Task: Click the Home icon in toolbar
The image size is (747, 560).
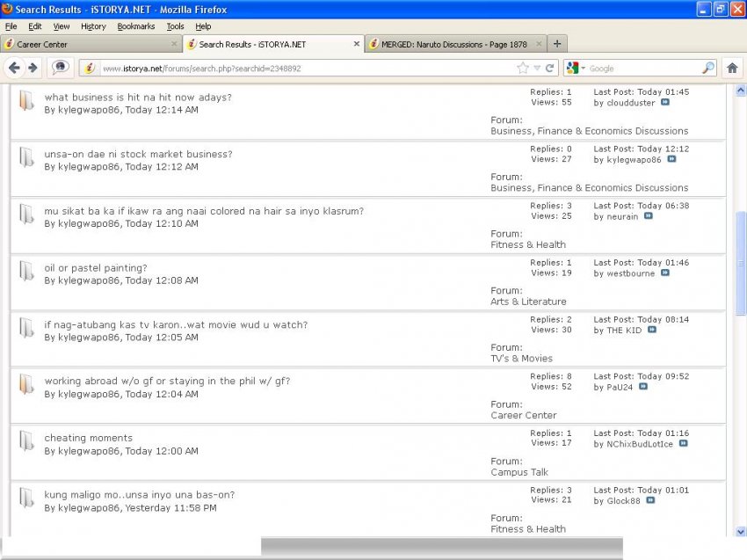Action: (x=732, y=68)
